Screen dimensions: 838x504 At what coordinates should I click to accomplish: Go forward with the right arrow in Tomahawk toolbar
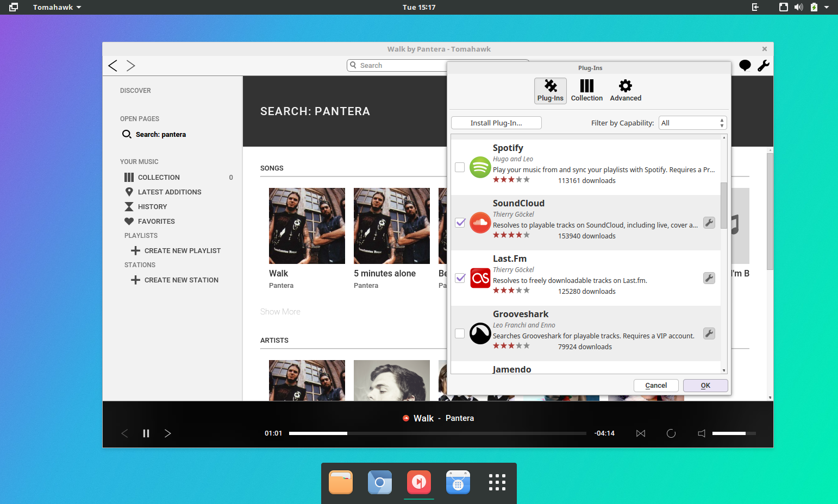click(131, 66)
